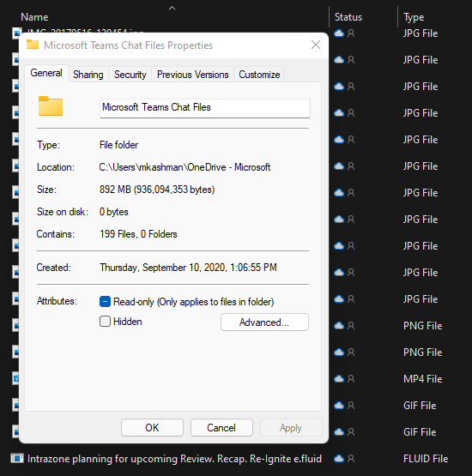Click cloud status icon of FLUID file
The height and width of the screenshot is (476, 472).
pyautogui.click(x=339, y=458)
